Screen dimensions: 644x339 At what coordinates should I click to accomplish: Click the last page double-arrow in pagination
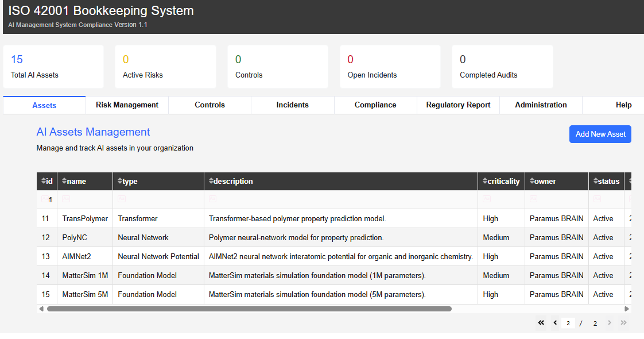point(623,323)
